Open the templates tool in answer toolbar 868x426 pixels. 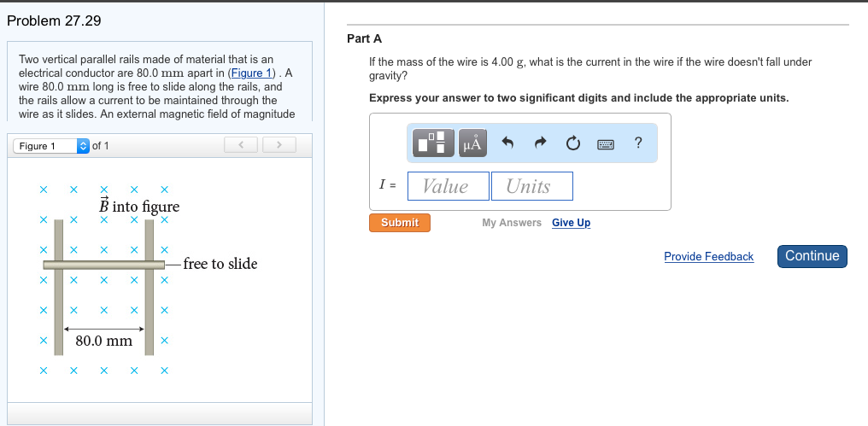435,143
